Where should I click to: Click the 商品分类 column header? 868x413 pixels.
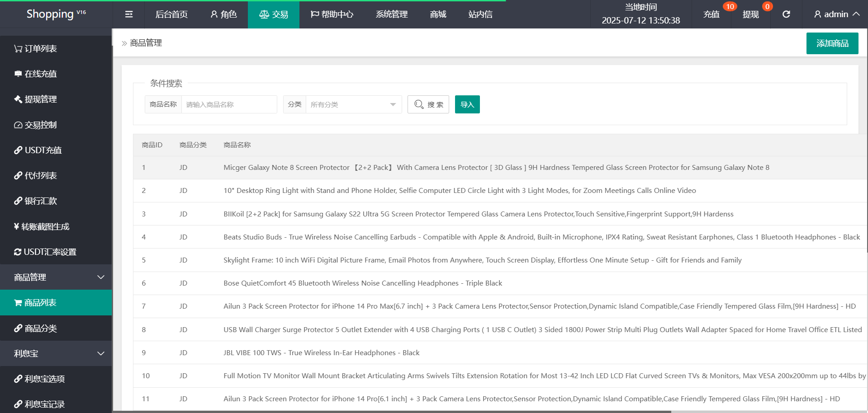click(193, 145)
